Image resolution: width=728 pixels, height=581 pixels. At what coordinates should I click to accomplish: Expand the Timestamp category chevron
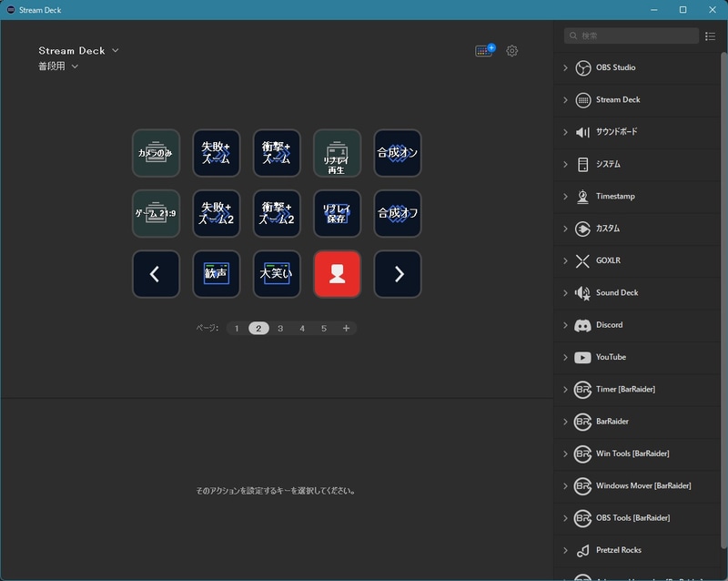[565, 196]
